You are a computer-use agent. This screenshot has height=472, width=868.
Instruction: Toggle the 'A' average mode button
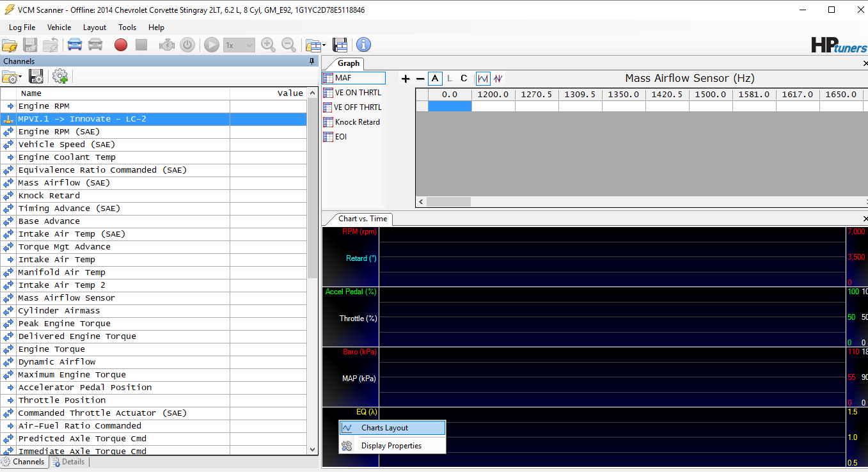click(436, 79)
